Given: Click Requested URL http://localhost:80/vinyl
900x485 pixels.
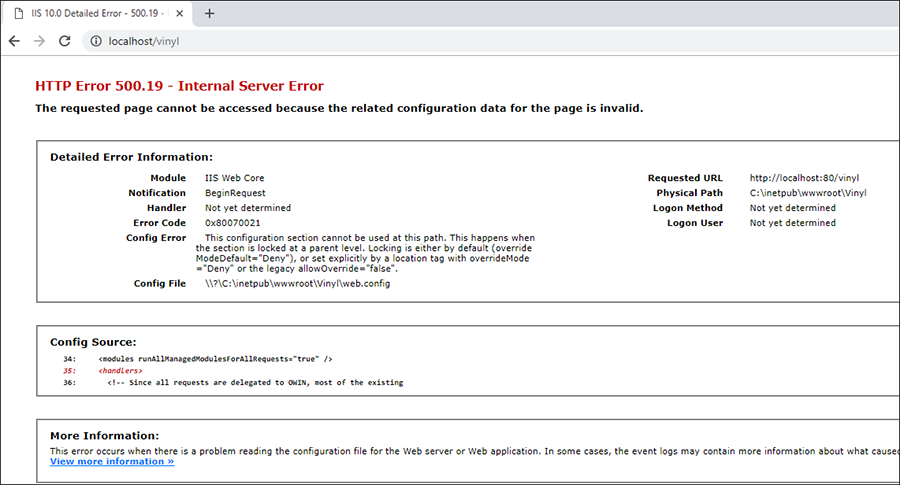Looking at the screenshot, I should coord(804,178).
